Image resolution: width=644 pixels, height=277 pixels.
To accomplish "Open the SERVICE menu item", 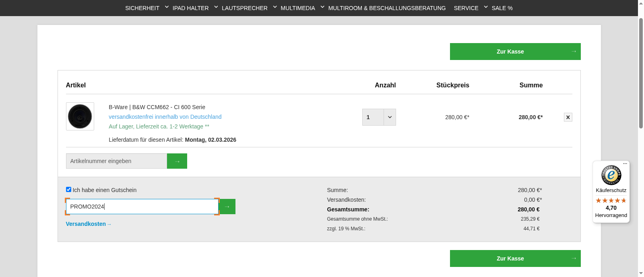I will (x=466, y=8).
